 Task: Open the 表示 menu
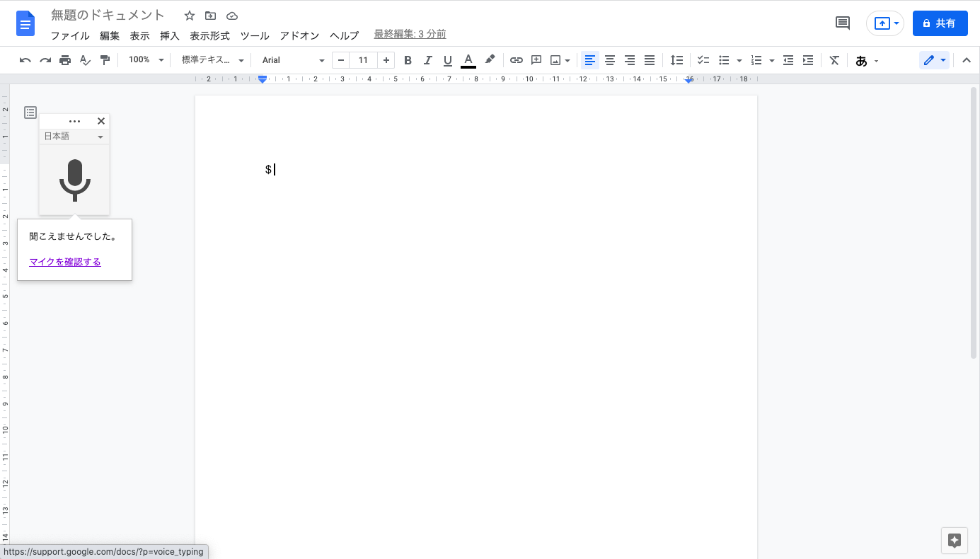139,35
